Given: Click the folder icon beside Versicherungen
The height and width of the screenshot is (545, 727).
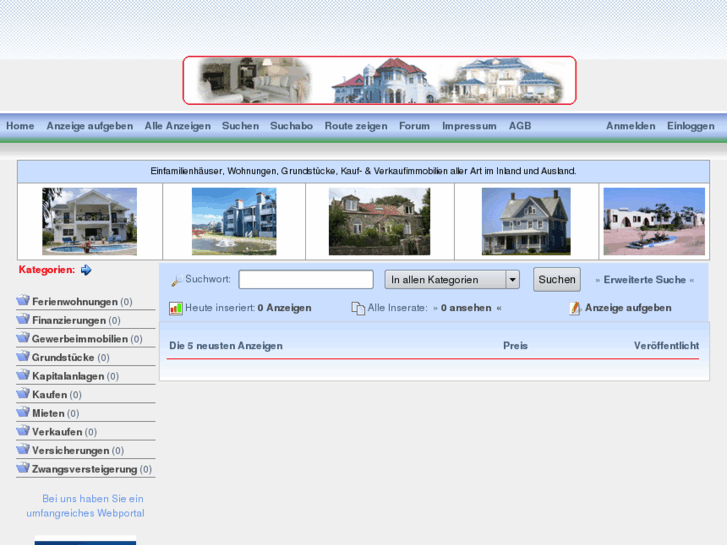Looking at the screenshot, I should [23, 449].
